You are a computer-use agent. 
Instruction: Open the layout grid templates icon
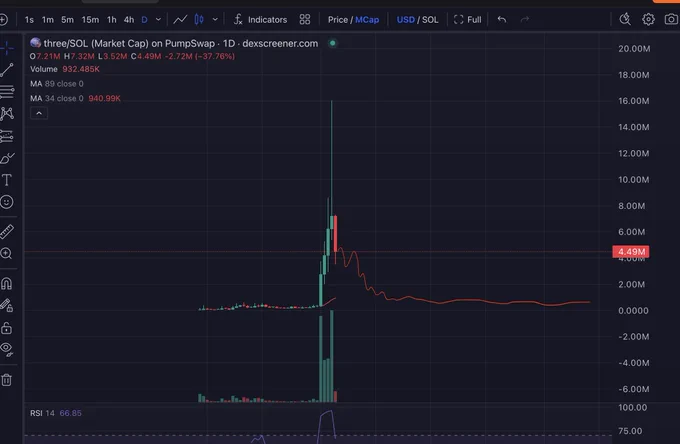305,20
